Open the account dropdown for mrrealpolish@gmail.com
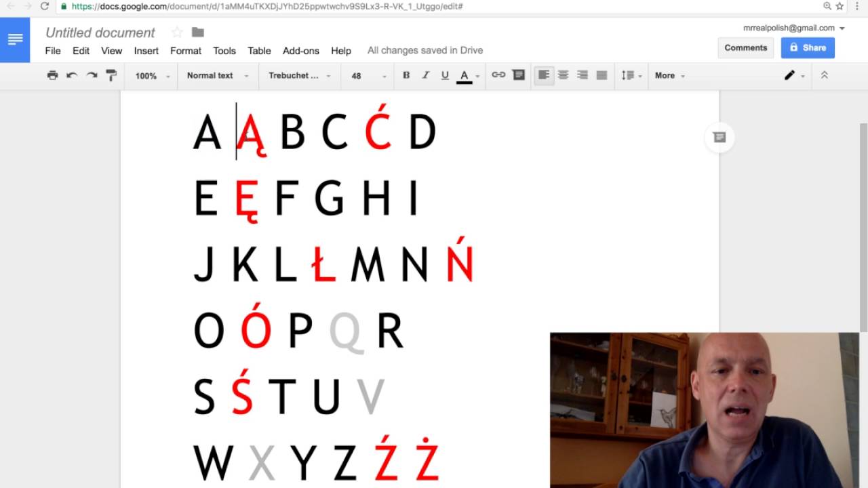The image size is (868, 488). [794, 28]
